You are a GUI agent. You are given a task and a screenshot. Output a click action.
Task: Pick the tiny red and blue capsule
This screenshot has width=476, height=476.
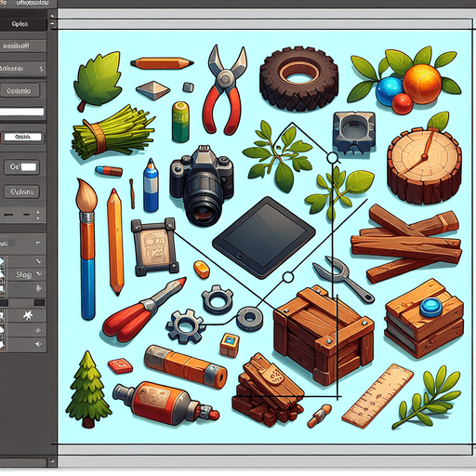point(109,171)
